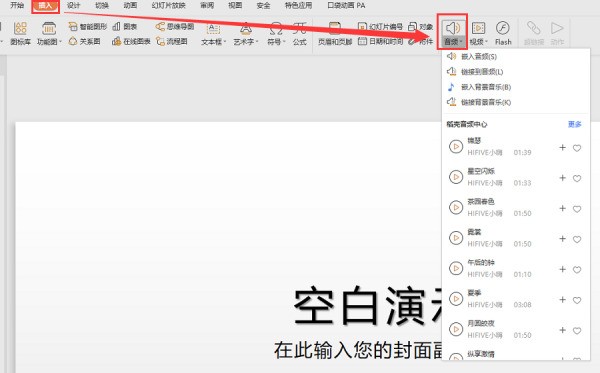Play the 01:10 duration track
This screenshot has width=600, height=373.
456,268
